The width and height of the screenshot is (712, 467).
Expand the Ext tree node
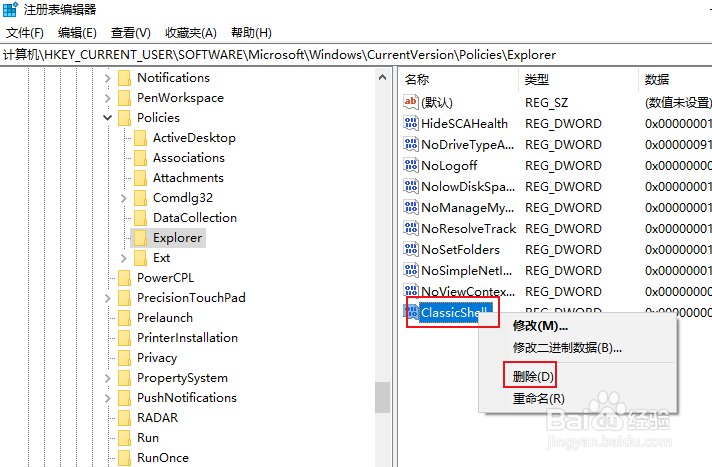[124, 258]
